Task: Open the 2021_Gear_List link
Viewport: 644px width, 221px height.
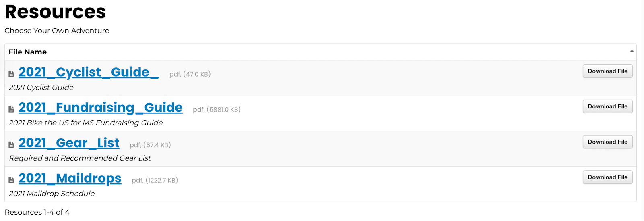Action: point(69,143)
